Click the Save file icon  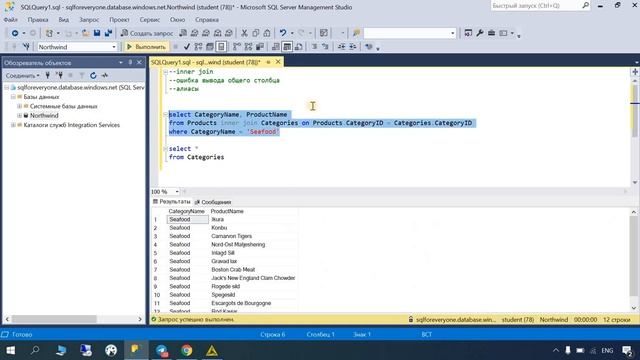pyautogui.click(x=97, y=33)
